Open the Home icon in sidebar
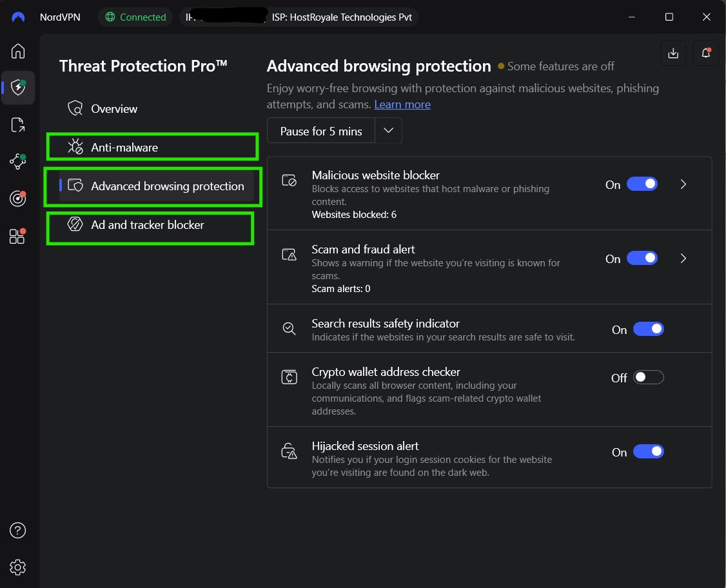 click(x=18, y=51)
